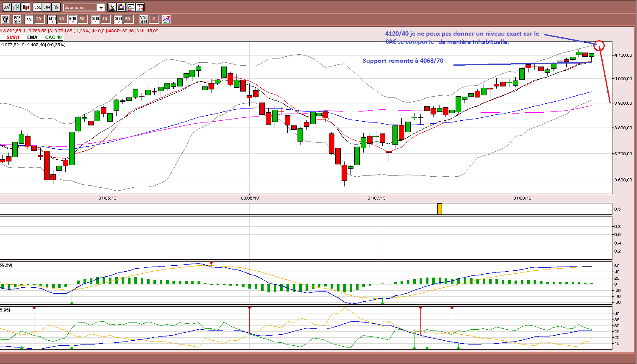Toggle VOL EMA volume average
The width and height of the screenshot is (637, 364).
tap(144, 19)
